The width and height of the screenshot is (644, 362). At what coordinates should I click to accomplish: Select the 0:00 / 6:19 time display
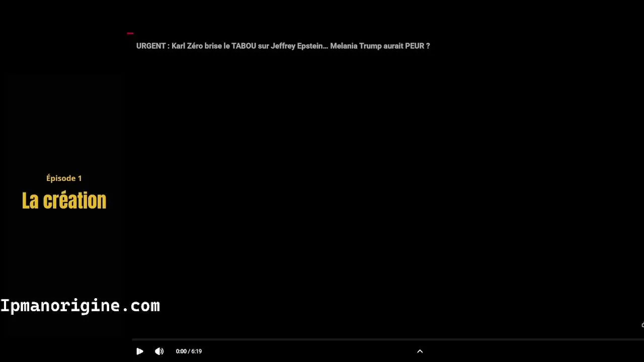point(189,351)
